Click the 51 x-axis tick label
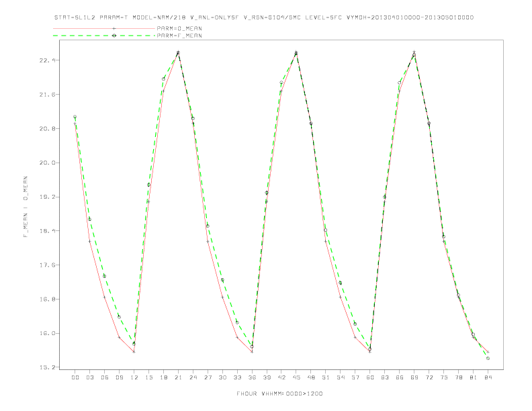This screenshot has width=532, height=411. (326, 377)
